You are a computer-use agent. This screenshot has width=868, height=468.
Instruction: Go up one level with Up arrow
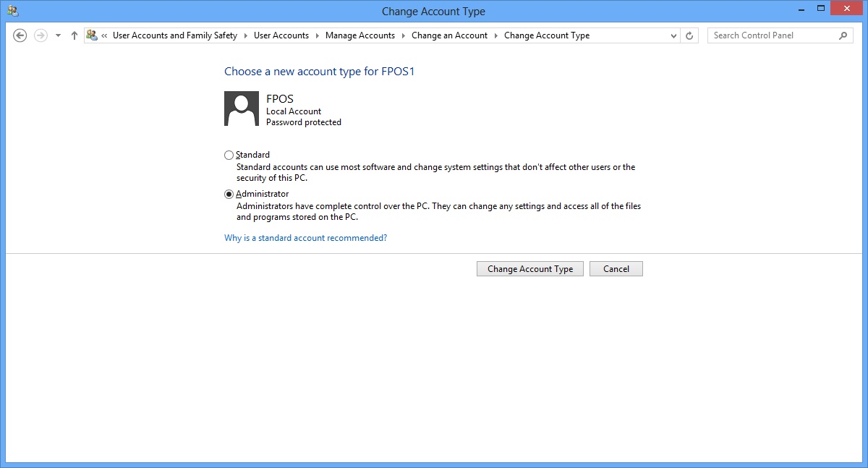[75, 35]
